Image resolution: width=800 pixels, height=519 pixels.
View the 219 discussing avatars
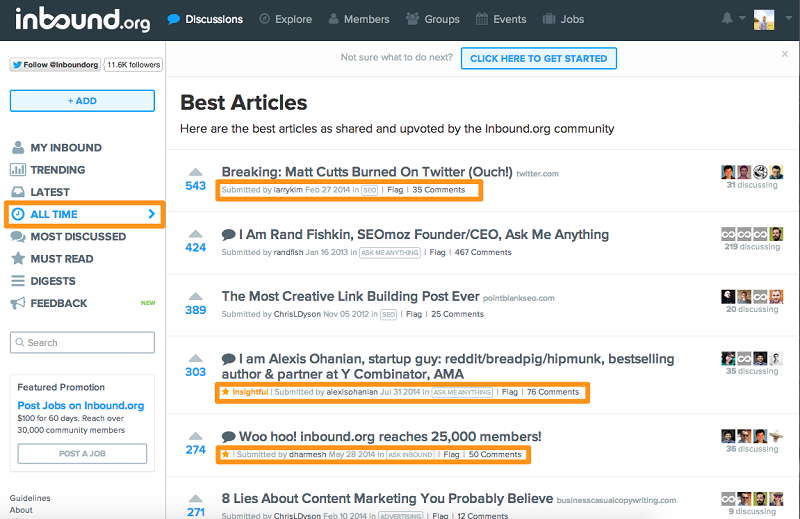pyautogui.click(x=752, y=234)
